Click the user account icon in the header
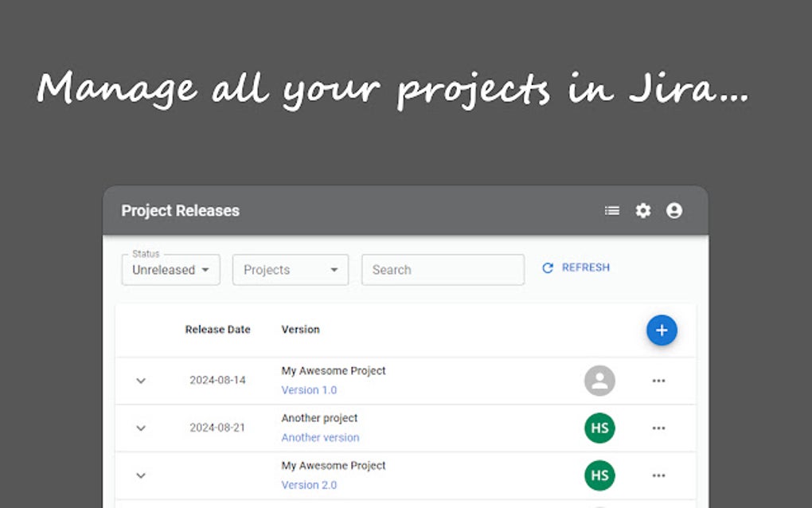 [x=673, y=210]
